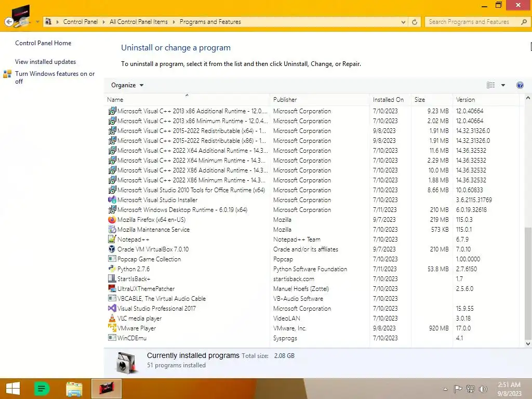Click the Mozilla Maintenance Service icon

point(112,229)
